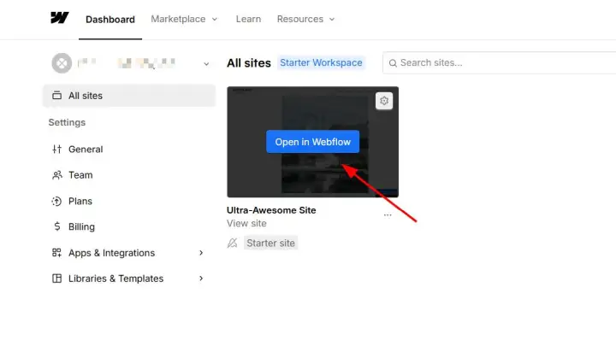The height and width of the screenshot is (364, 616).
Task: Open Billing settings
Action: tap(81, 226)
